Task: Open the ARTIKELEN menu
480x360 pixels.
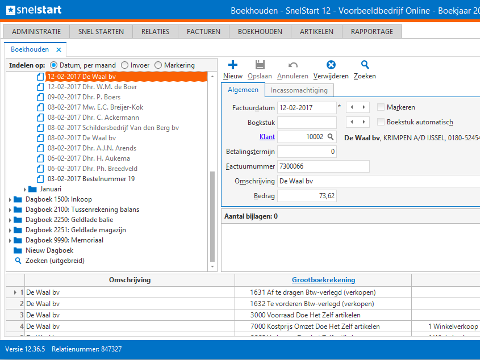Action: 316,32
